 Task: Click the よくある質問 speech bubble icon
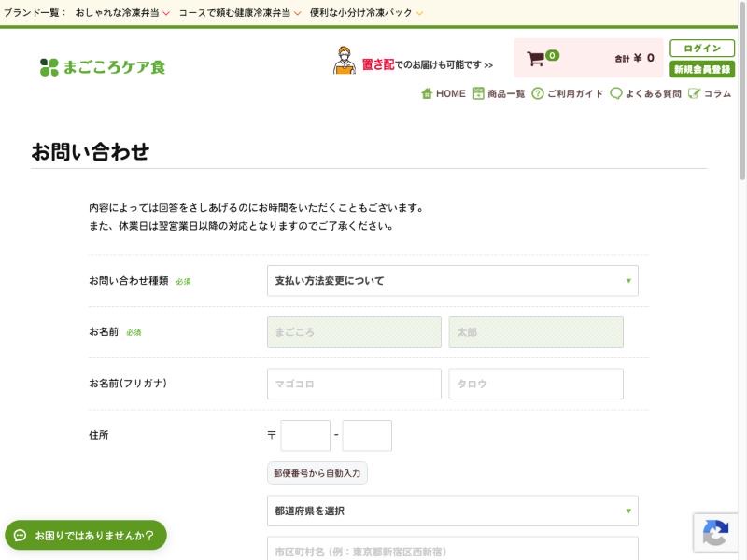[616, 93]
